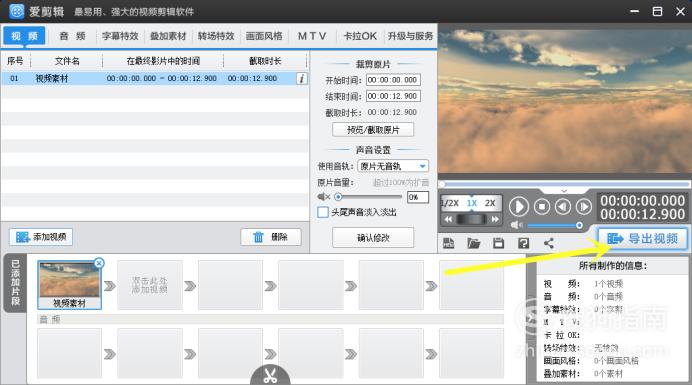Image resolution: width=692 pixels, height=385 pixels.
Task: Click the share icon below preview
Action: (549, 243)
